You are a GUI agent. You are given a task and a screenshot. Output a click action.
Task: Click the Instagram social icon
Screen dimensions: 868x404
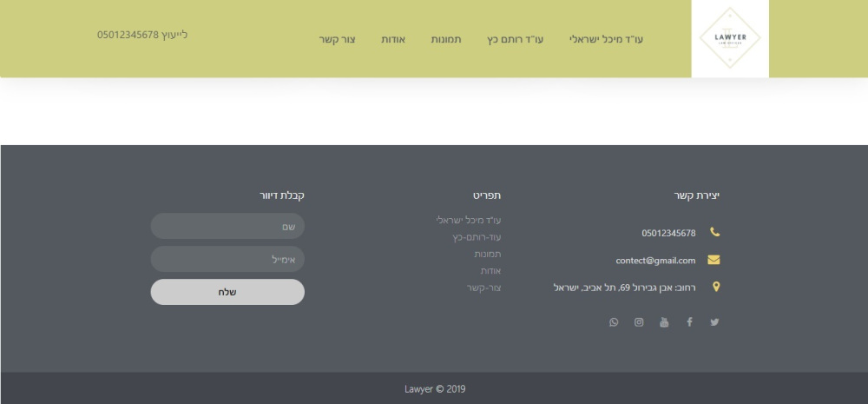(x=639, y=322)
